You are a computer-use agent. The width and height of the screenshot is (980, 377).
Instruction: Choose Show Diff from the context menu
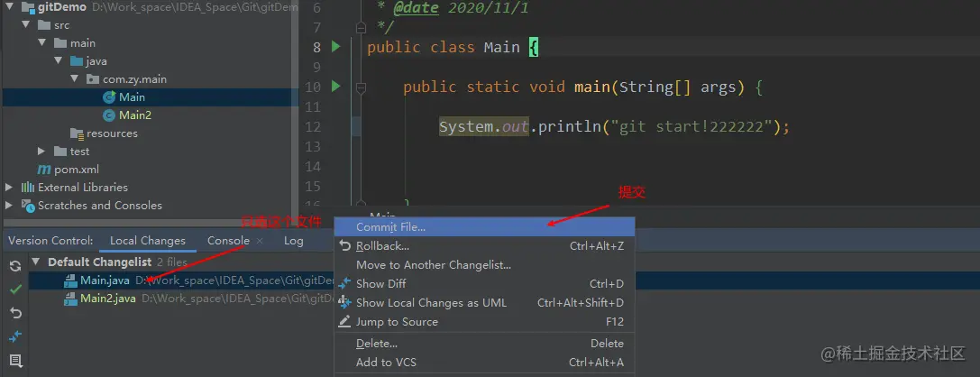485,284
